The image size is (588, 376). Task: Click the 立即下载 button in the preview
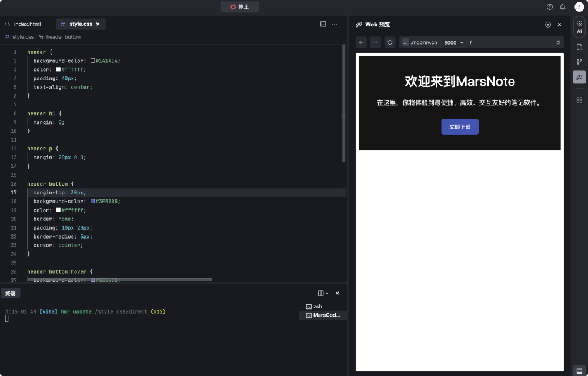coord(460,126)
